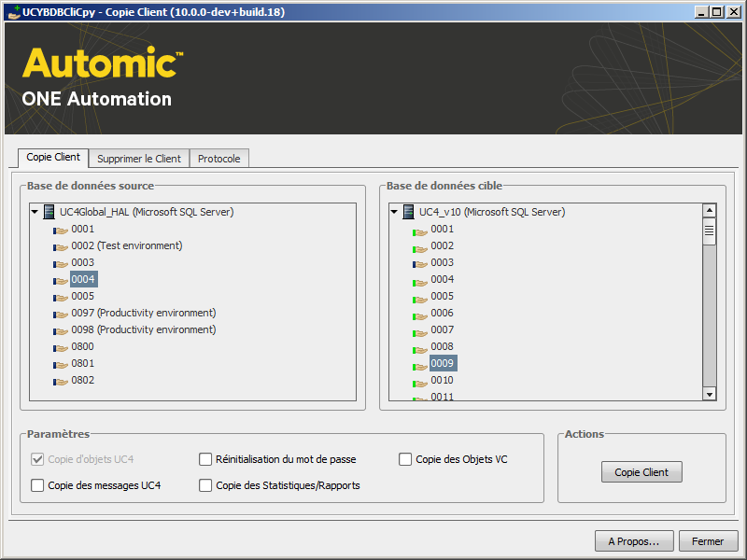Open the Protocole tab
The height and width of the screenshot is (560, 747).
(219, 159)
